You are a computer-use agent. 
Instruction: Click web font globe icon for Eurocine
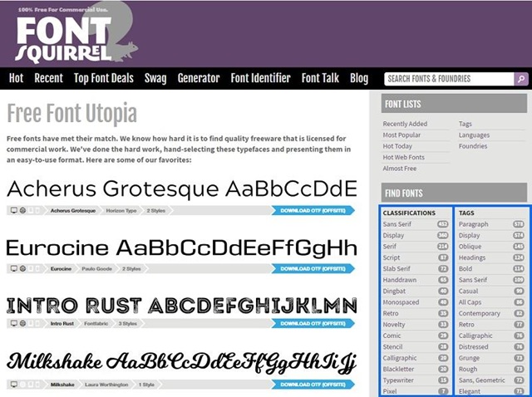(22, 269)
